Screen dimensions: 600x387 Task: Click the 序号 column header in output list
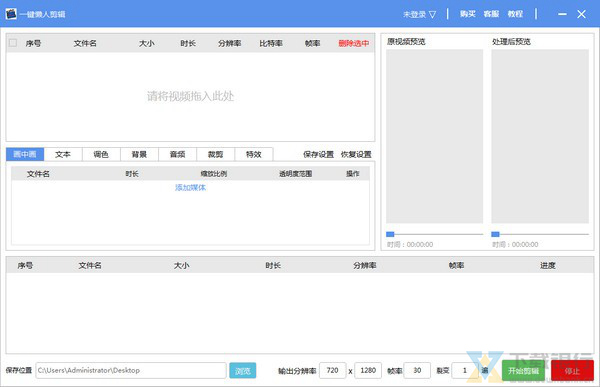(25, 265)
